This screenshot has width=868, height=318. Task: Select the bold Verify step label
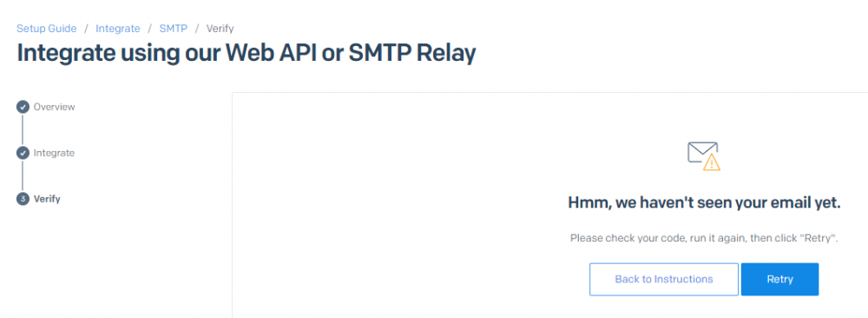point(47,199)
